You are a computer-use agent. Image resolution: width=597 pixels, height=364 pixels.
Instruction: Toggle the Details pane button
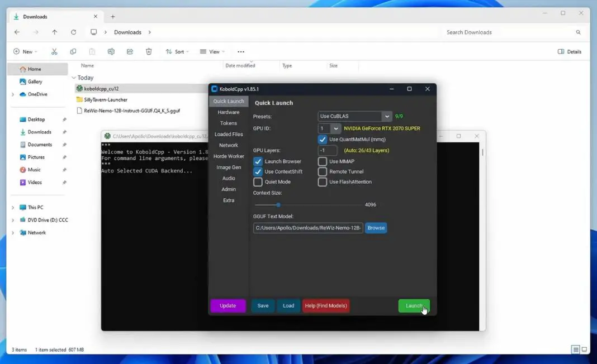coord(570,52)
